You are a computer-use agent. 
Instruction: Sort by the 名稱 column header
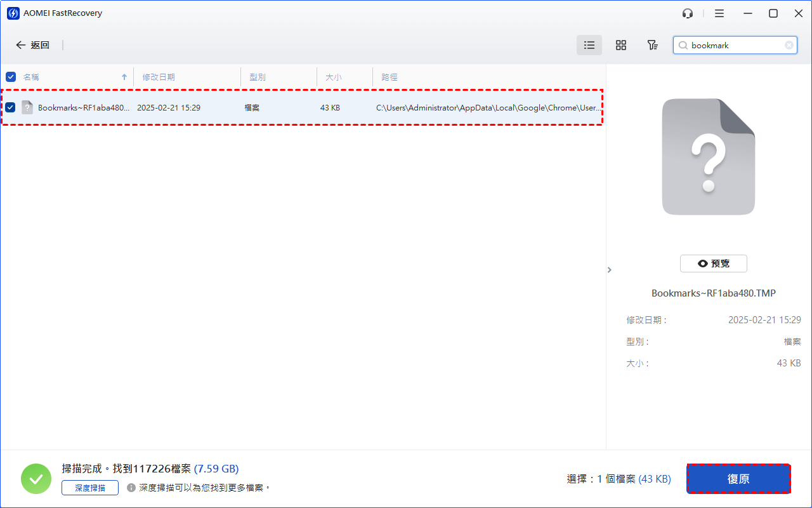pos(31,77)
